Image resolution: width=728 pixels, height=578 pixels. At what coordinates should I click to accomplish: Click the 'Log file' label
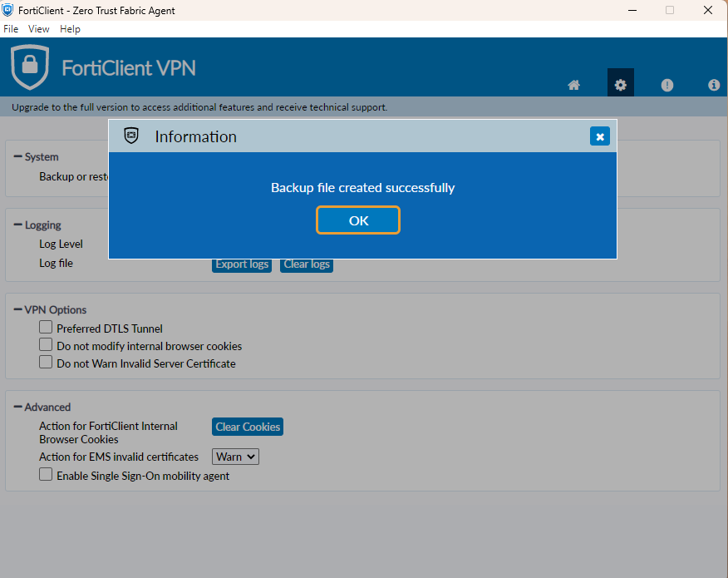point(56,263)
